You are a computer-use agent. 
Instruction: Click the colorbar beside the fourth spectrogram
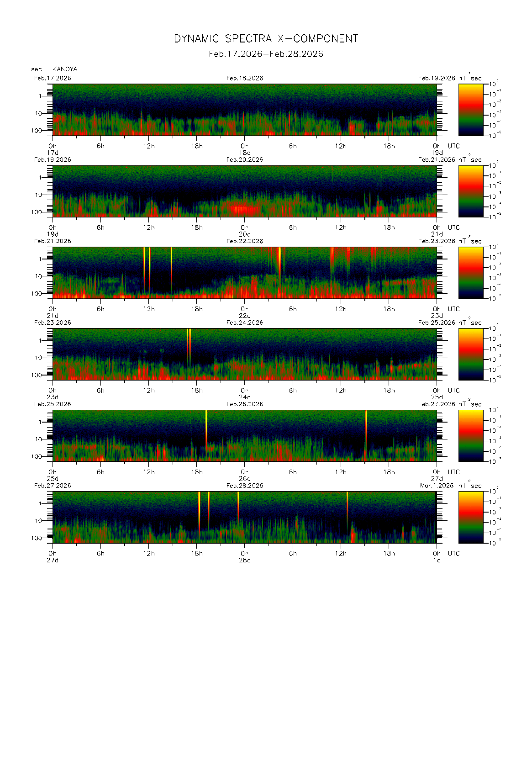pos(470,354)
